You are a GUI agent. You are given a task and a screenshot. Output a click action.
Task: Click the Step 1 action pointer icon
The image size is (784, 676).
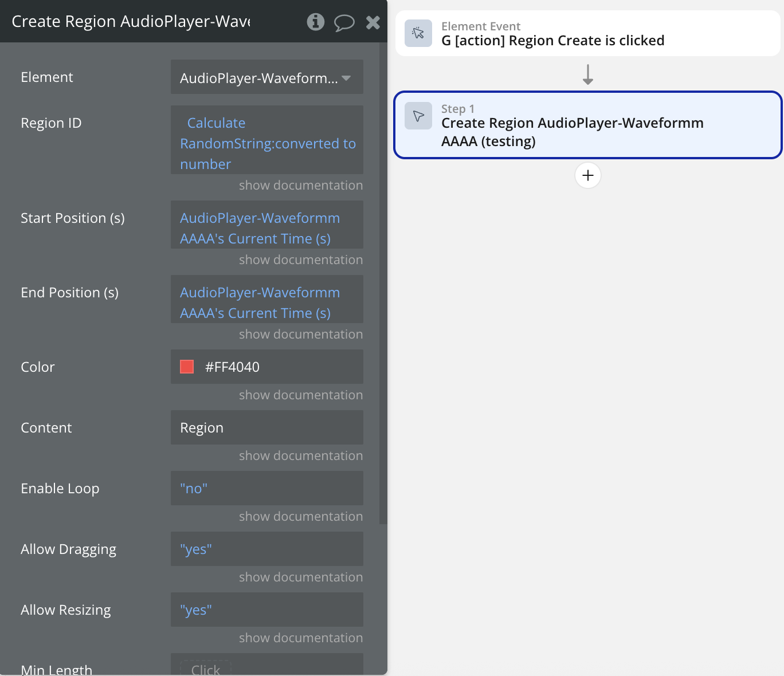click(x=418, y=116)
